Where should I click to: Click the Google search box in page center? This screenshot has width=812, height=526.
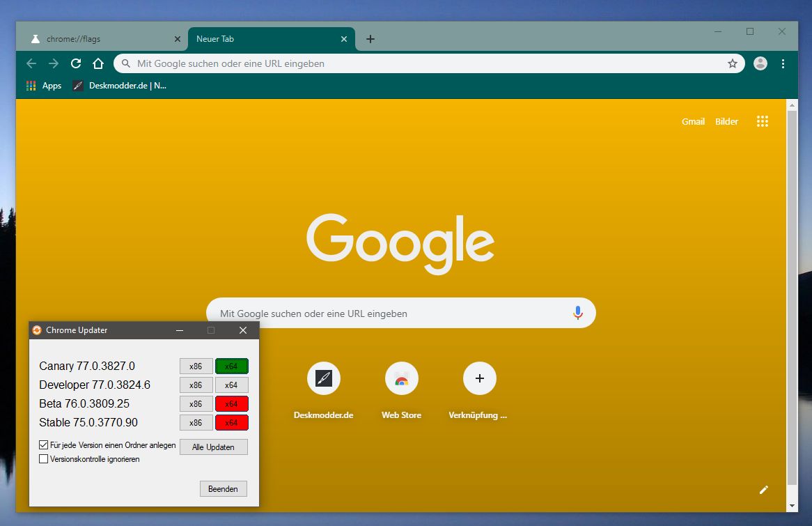[390, 314]
